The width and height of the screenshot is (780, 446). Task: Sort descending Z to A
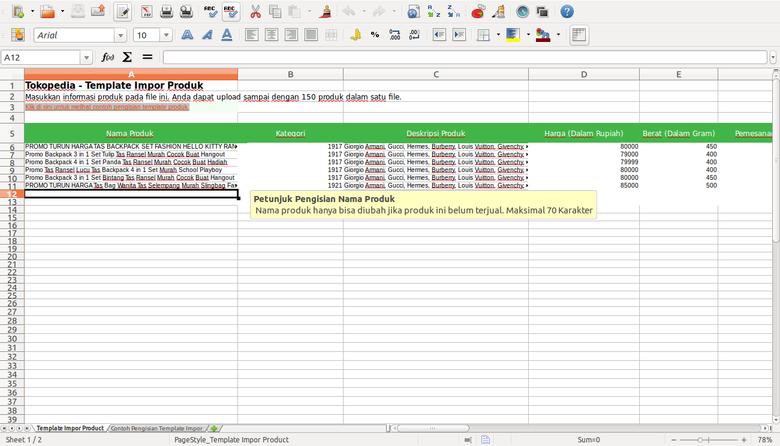pyautogui.click(x=453, y=11)
